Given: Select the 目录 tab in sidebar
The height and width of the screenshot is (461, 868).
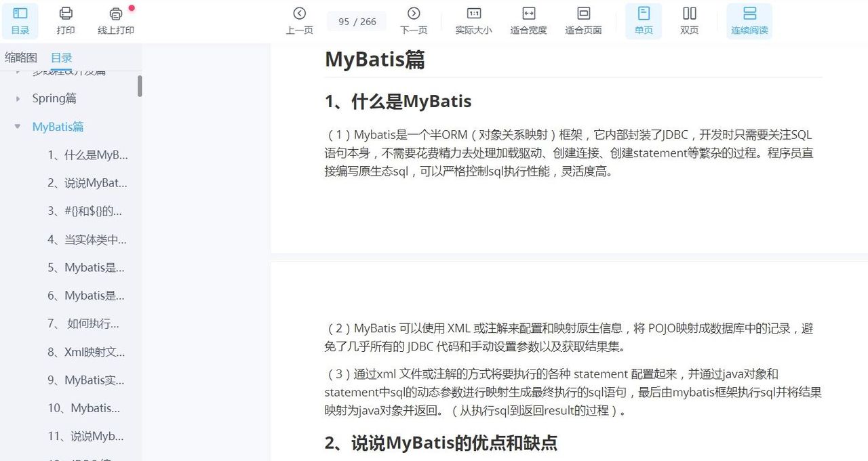Looking at the screenshot, I should tap(61, 57).
